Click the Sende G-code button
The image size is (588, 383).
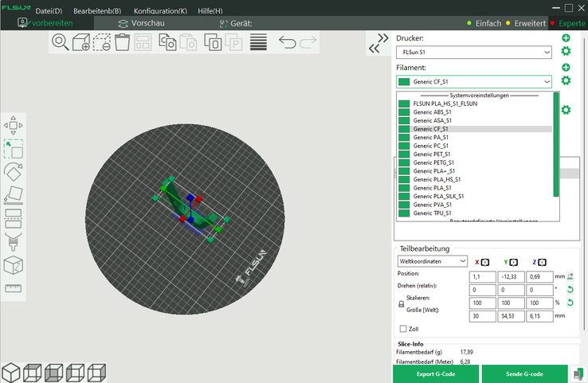524,373
